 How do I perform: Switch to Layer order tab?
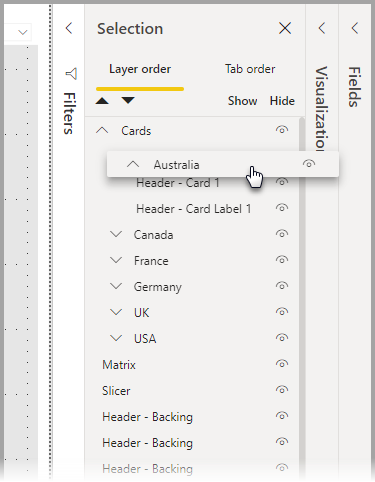click(x=140, y=69)
